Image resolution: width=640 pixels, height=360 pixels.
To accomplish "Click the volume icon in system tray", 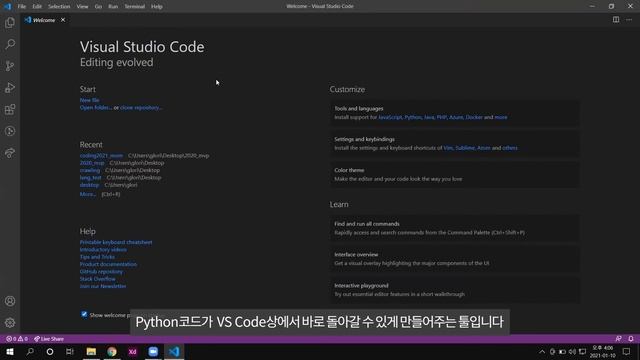I will coord(572,351).
